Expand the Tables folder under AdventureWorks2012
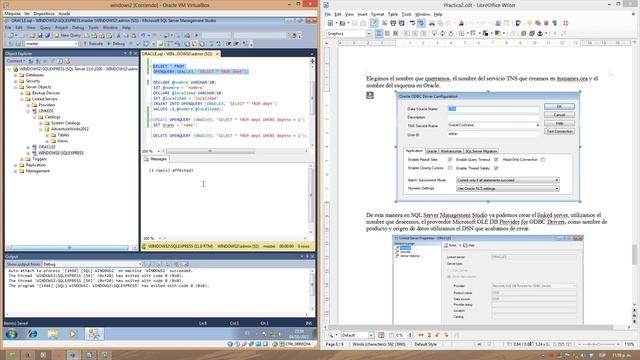This screenshot has width=640, height=360. pos(47,135)
